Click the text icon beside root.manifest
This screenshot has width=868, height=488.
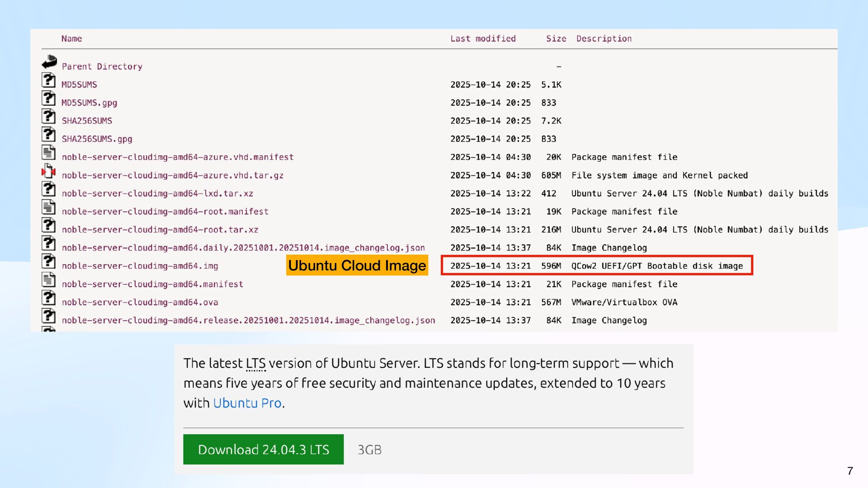(x=49, y=207)
